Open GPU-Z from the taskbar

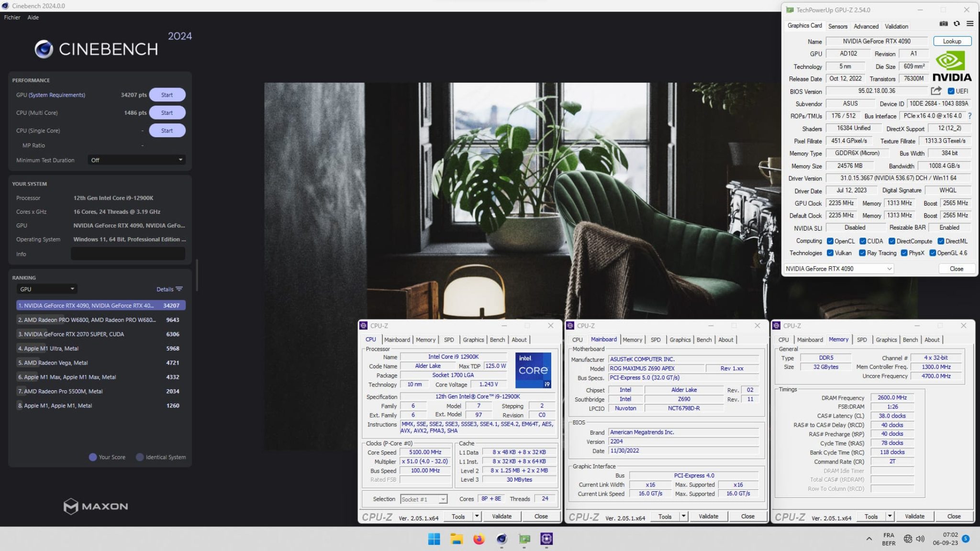coord(524,540)
